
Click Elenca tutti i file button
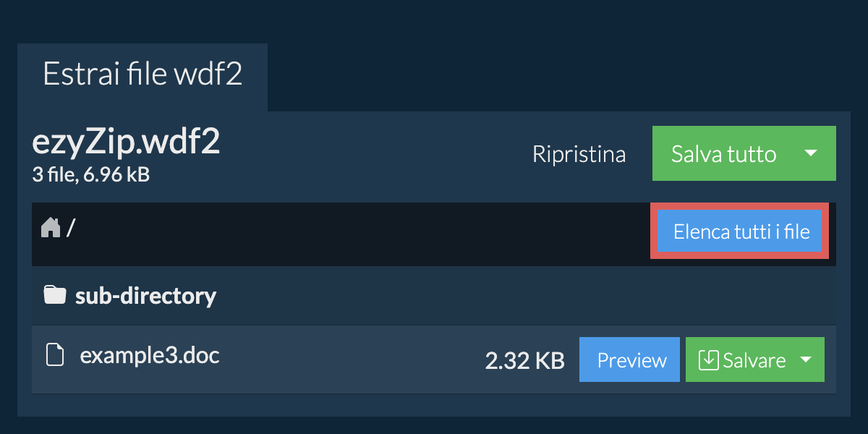pyautogui.click(x=741, y=231)
